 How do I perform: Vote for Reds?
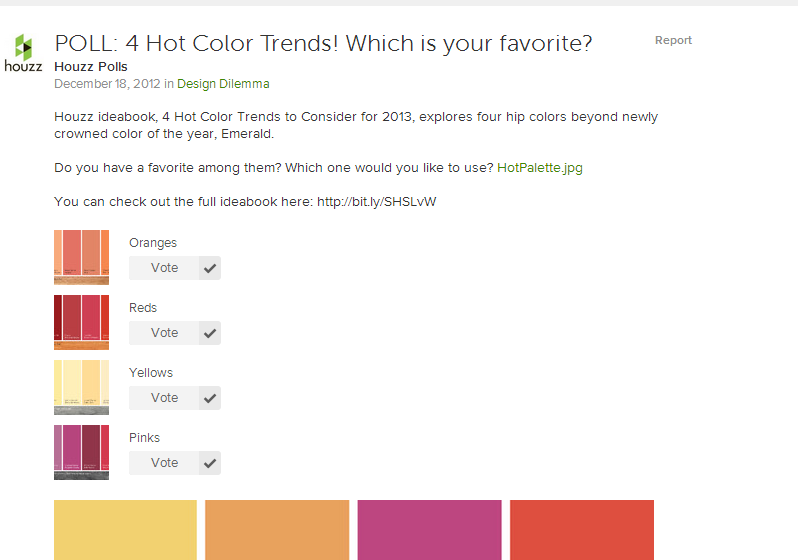pos(164,333)
